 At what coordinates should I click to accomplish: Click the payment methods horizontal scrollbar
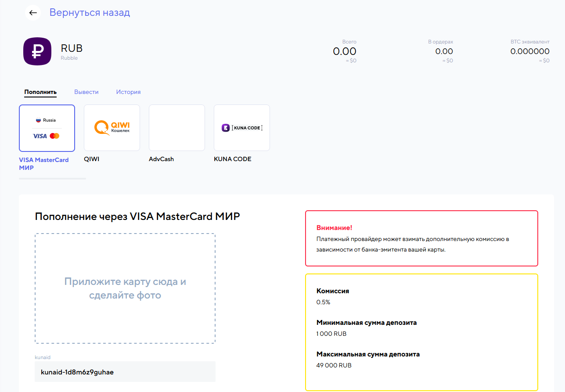[52, 179]
